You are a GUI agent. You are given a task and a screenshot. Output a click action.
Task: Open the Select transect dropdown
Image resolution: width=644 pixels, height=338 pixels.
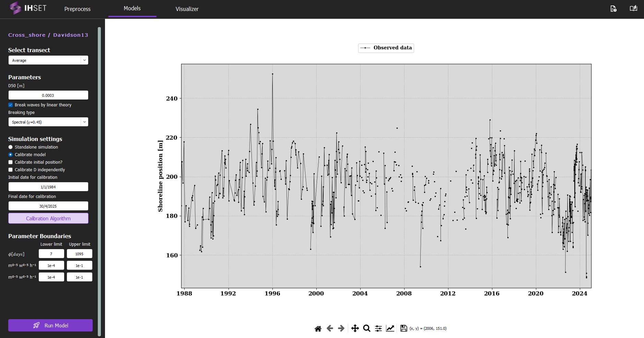pos(48,60)
